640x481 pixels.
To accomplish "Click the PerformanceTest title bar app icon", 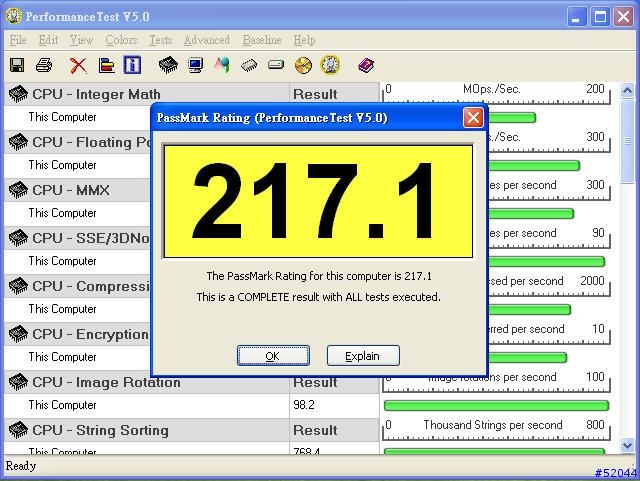I will coord(14,16).
